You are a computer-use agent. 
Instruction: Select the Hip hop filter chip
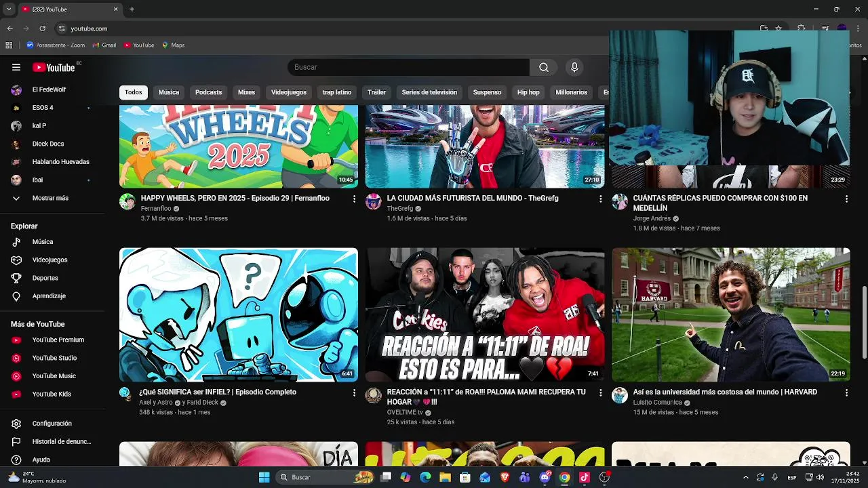pos(528,92)
